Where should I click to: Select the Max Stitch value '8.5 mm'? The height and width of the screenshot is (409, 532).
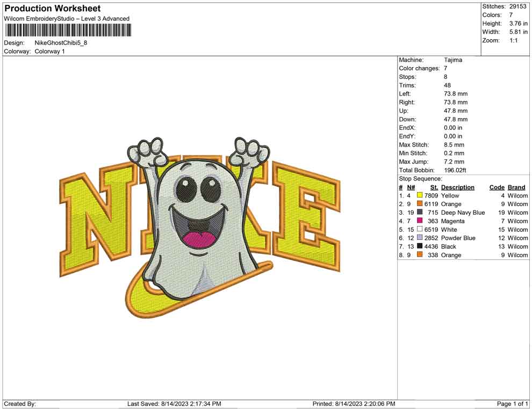[x=454, y=145]
